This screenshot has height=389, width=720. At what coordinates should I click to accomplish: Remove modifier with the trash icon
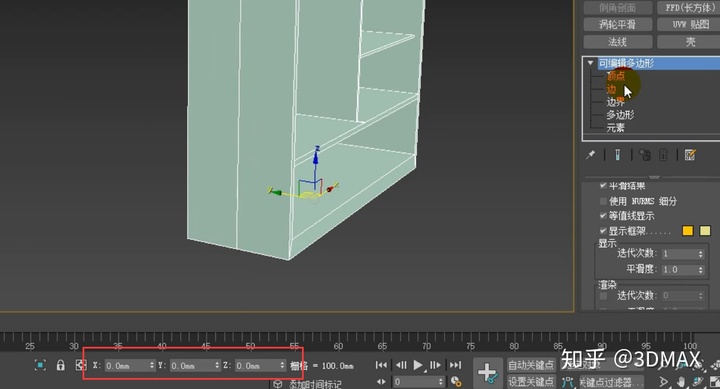tap(663, 155)
